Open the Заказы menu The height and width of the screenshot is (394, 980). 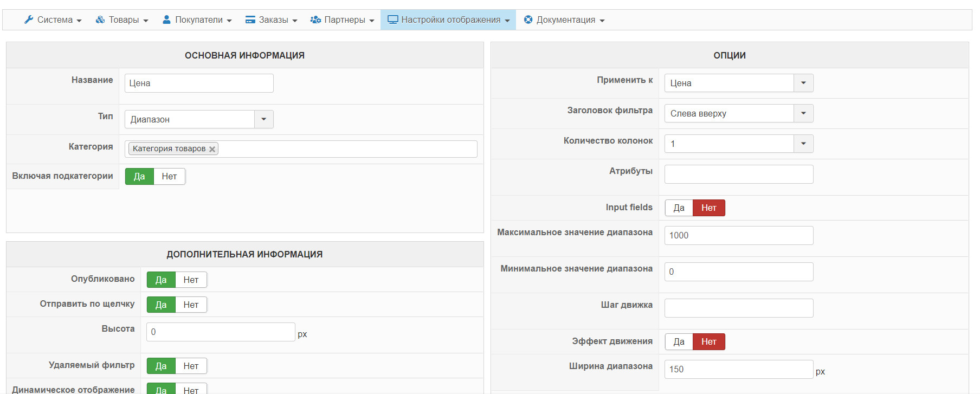click(272, 20)
